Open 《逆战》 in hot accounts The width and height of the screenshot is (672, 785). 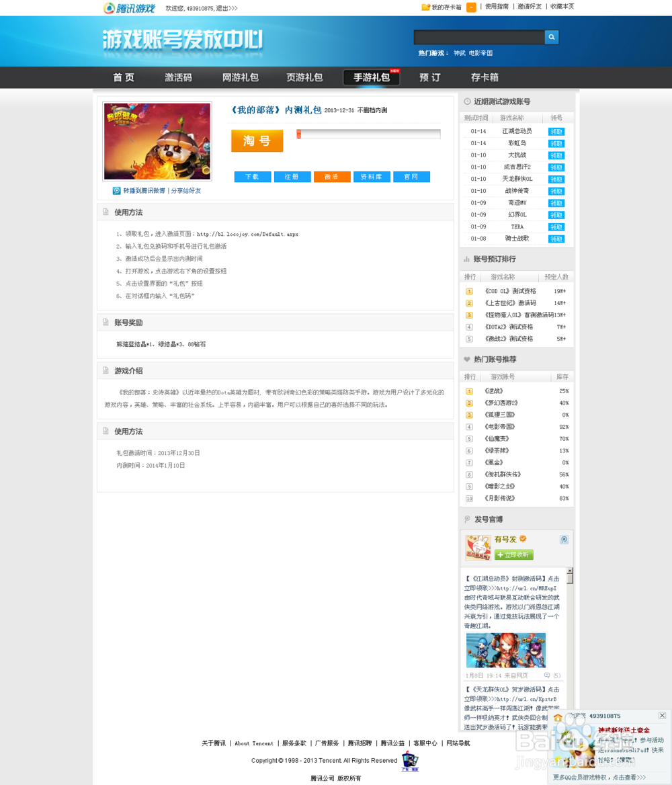click(494, 391)
